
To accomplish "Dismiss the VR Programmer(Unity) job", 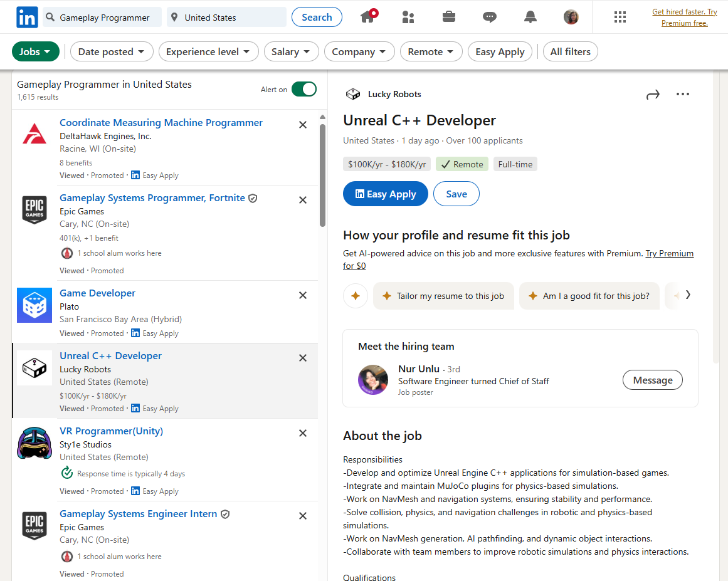I will [x=303, y=433].
